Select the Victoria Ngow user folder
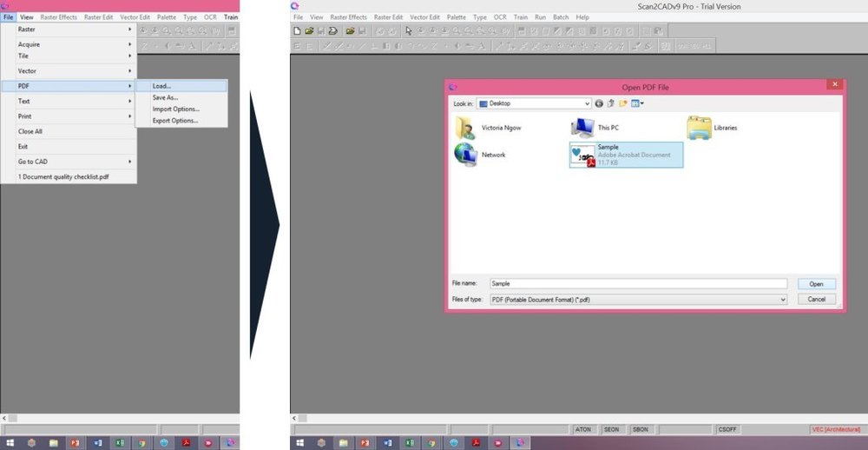868x450 pixels. [488, 128]
